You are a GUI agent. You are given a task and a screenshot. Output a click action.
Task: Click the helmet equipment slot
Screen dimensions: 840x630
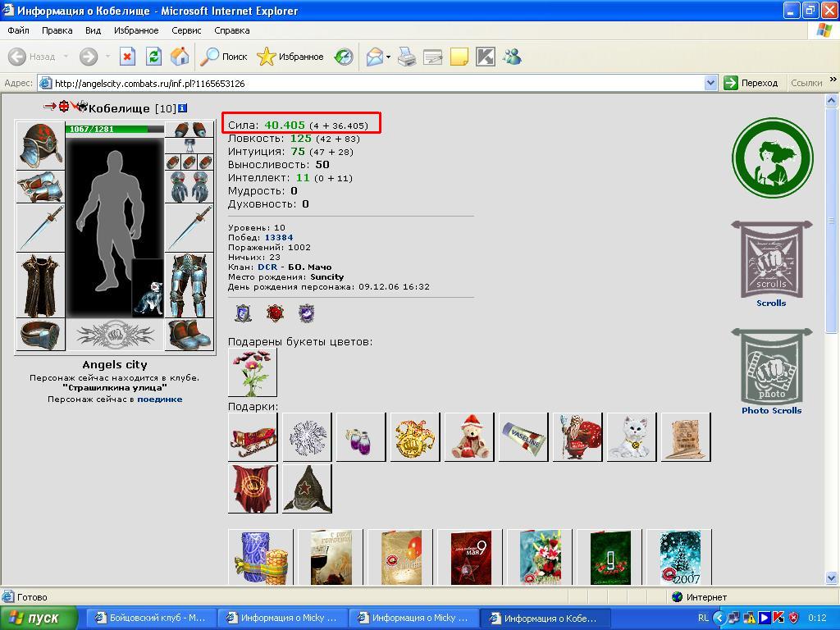(40, 146)
